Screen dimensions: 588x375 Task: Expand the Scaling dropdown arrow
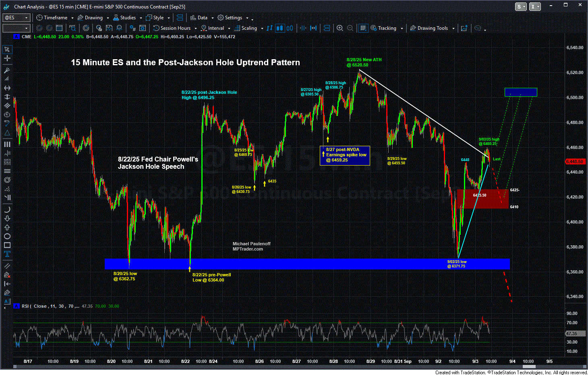click(262, 29)
